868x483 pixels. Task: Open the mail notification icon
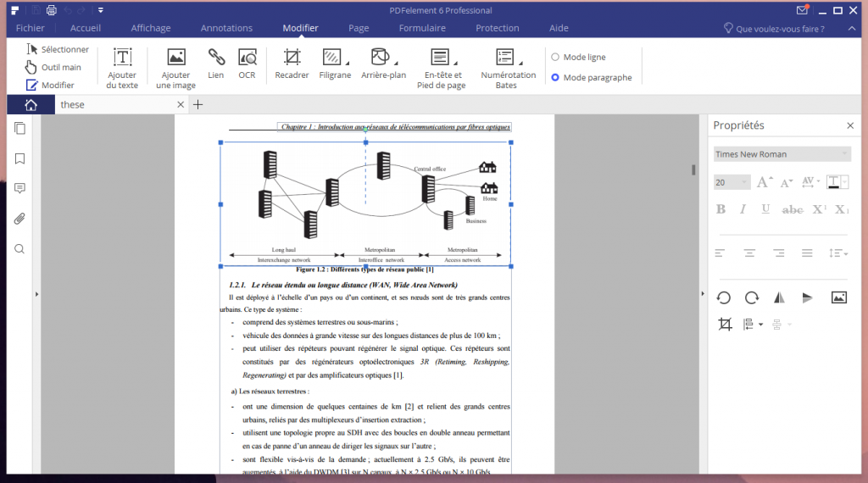802,10
